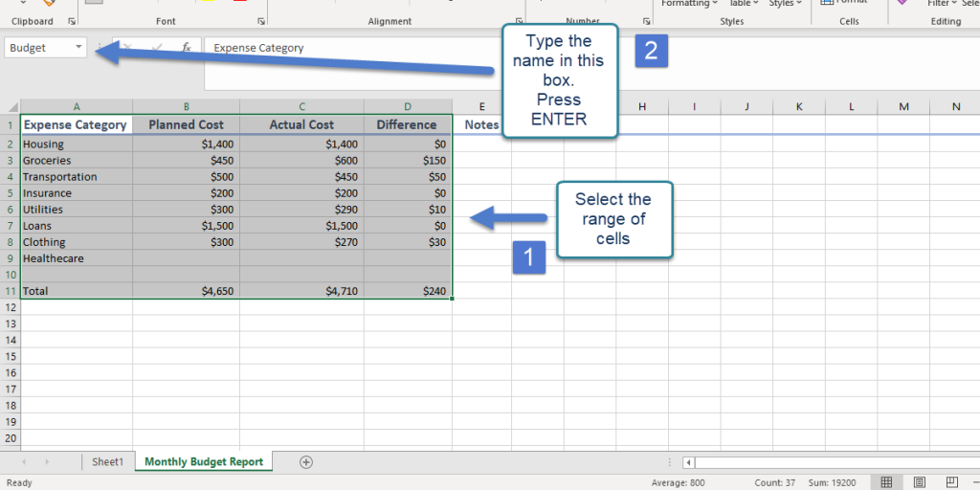Click the $4,650 planned total cell
980x490 pixels.
pyautogui.click(x=187, y=291)
